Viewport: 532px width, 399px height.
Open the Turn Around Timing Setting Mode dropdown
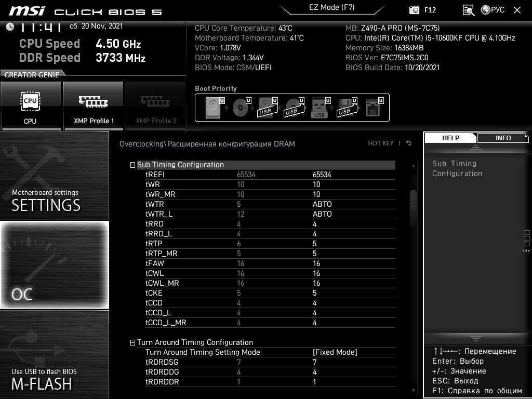coord(335,352)
